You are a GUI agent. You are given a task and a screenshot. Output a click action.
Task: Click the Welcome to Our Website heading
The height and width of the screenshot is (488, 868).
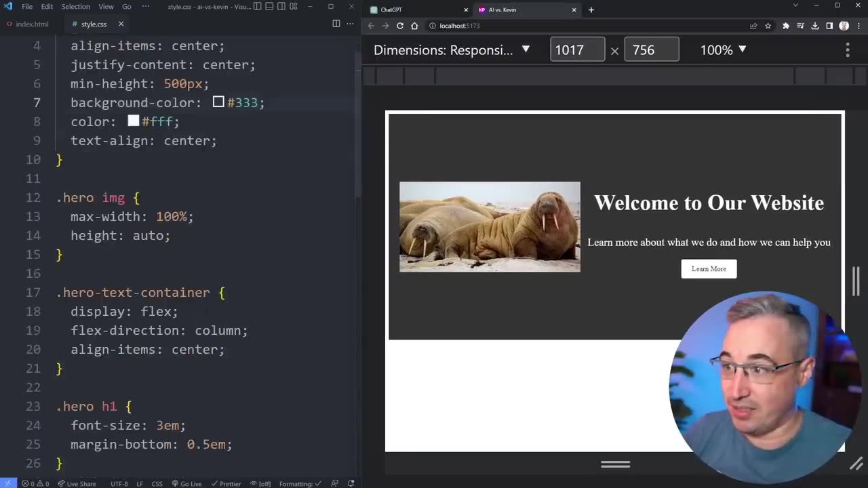click(709, 203)
